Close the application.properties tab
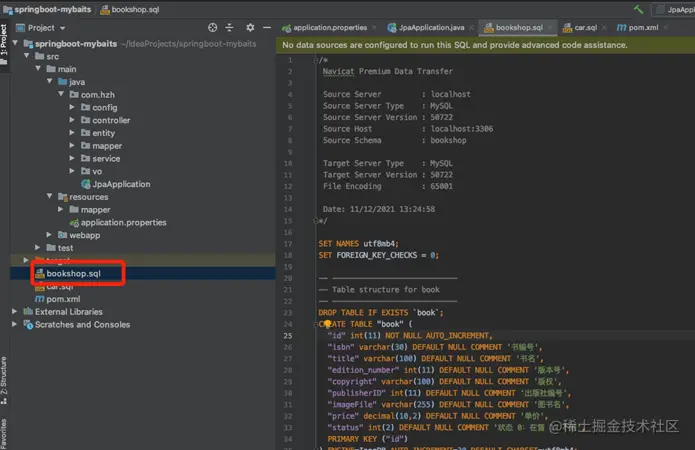This screenshot has width=695, height=450. point(375,27)
